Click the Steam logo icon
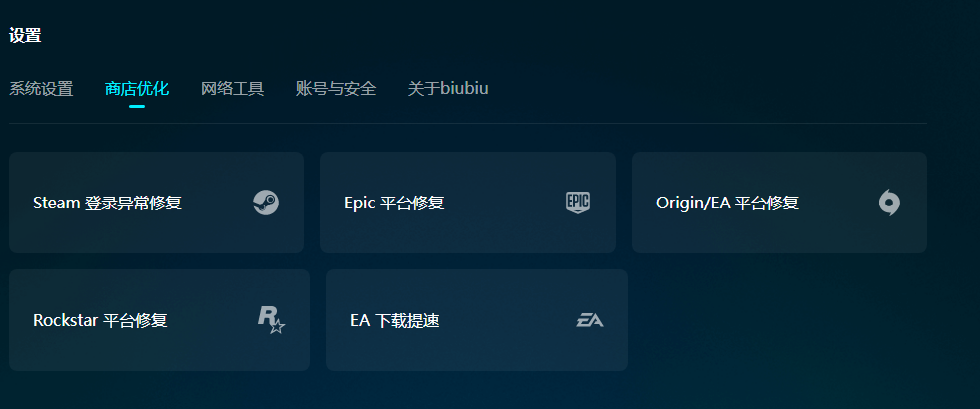Image resolution: width=980 pixels, height=409 pixels. click(265, 203)
